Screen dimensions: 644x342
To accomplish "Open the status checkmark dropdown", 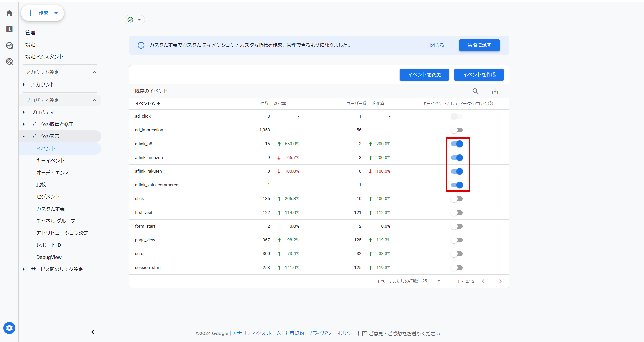I will 135,20.
